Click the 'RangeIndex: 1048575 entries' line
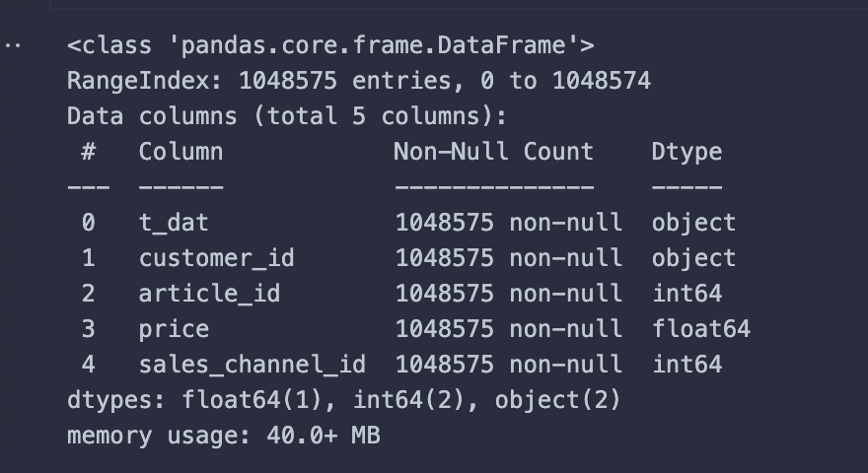Viewport: 868px width, 473px height. tap(359, 81)
